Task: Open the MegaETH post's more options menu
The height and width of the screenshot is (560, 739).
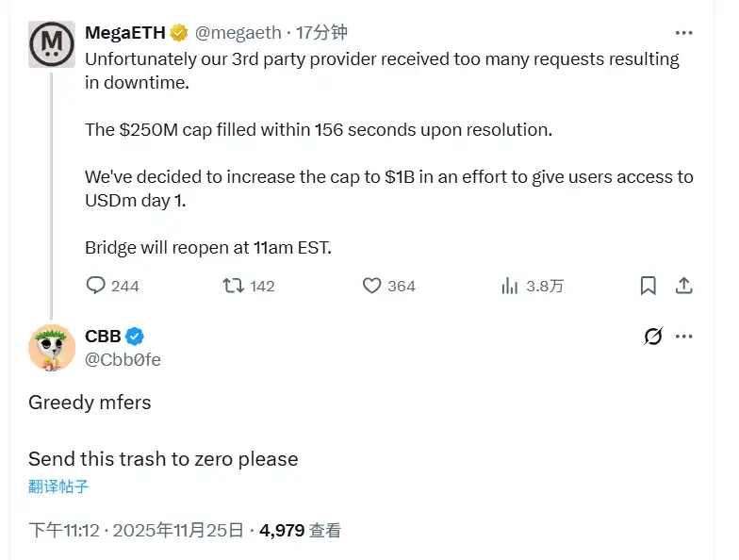Action: pyautogui.click(x=684, y=33)
